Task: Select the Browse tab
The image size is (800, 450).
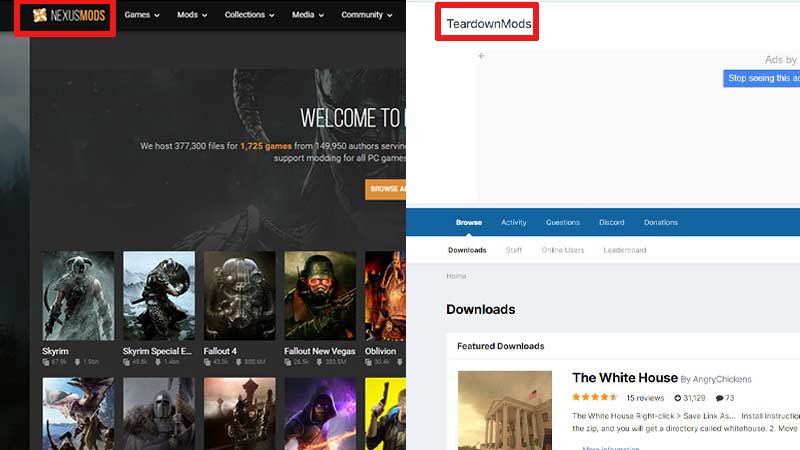Action: 469,222
